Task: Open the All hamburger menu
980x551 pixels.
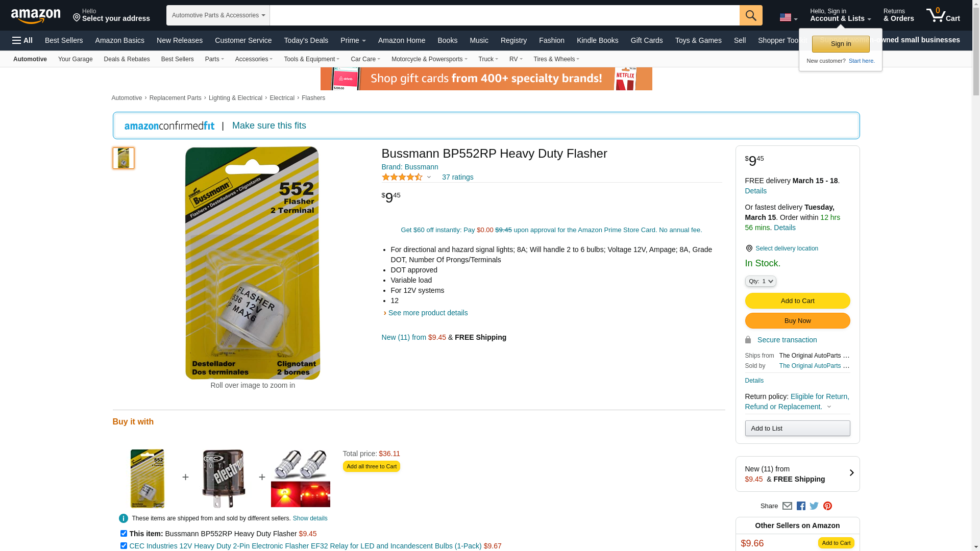Action: [22, 40]
